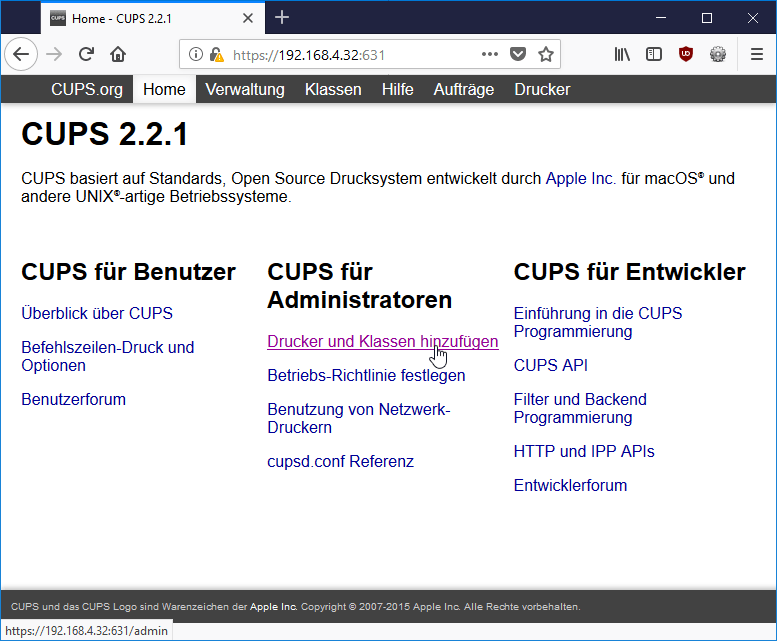Open the Hilfe navigation item
The width and height of the screenshot is (777, 641).
[397, 89]
